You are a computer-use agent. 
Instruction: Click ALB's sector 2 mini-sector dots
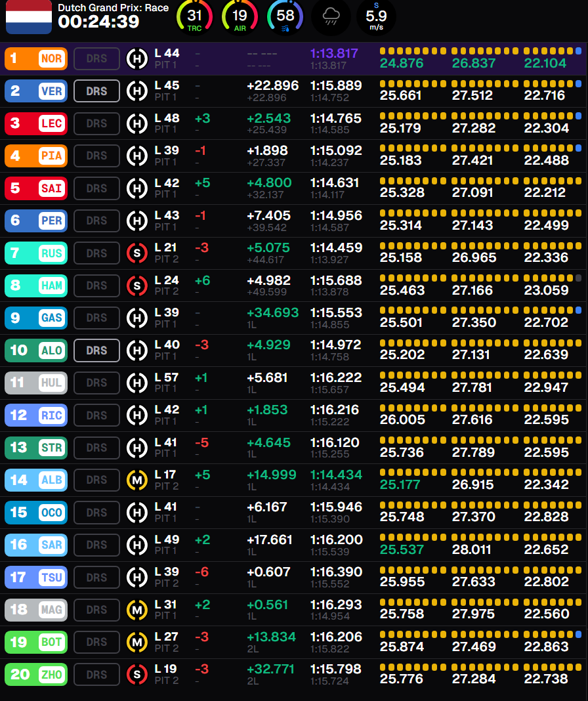tap(485, 473)
